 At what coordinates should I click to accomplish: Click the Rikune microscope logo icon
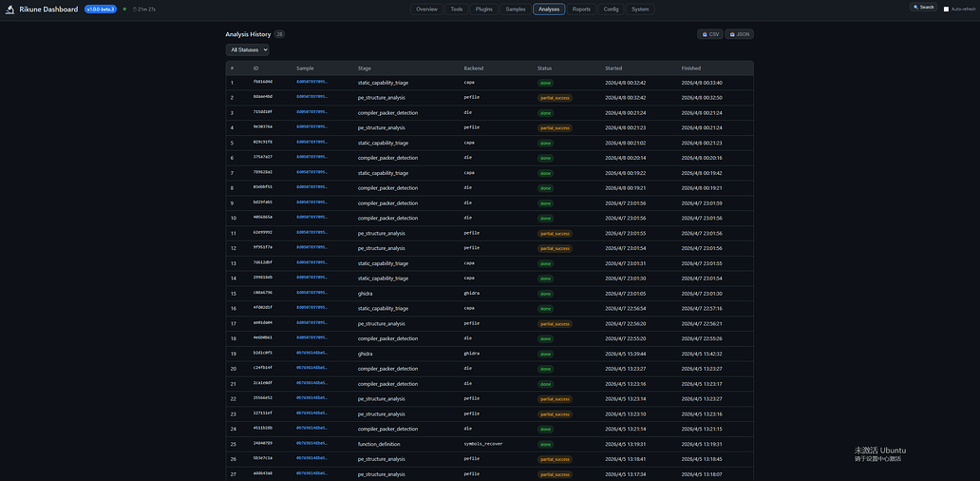[10, 10]
